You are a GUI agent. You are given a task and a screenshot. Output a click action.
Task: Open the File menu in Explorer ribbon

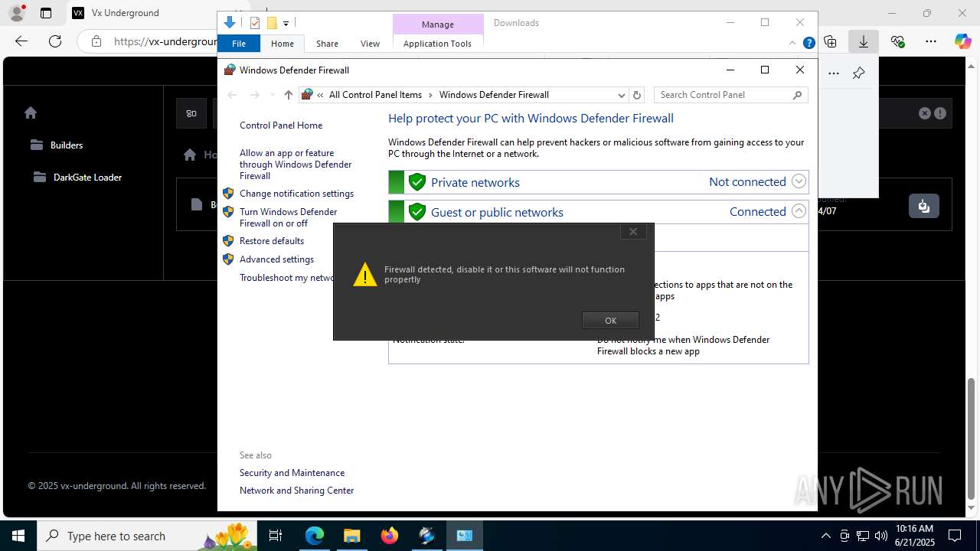point(239,44)
